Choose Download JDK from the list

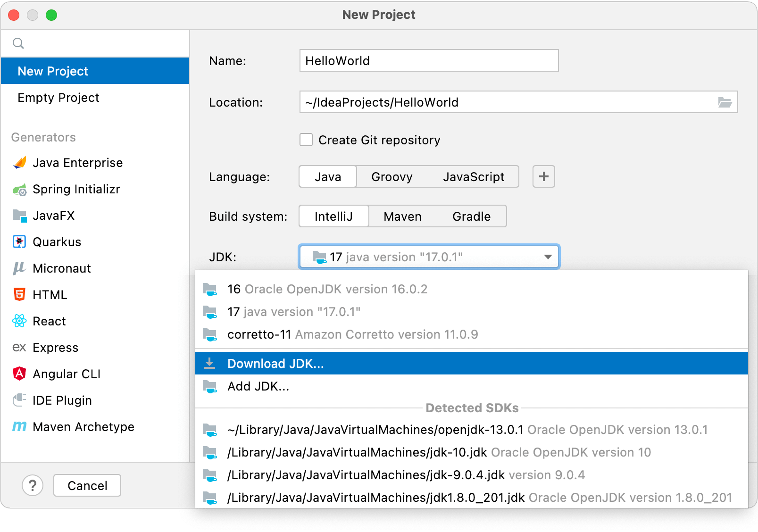(276, 363)
